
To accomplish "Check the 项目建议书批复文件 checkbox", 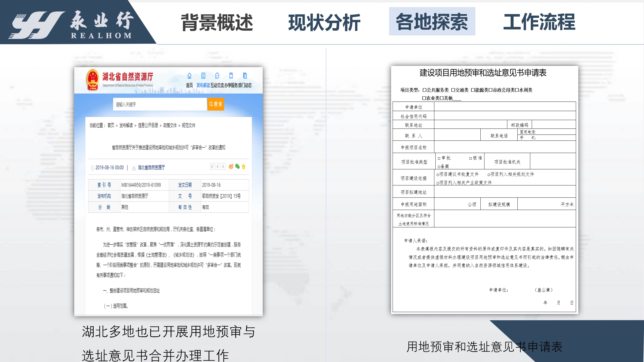I will point(438,174).
